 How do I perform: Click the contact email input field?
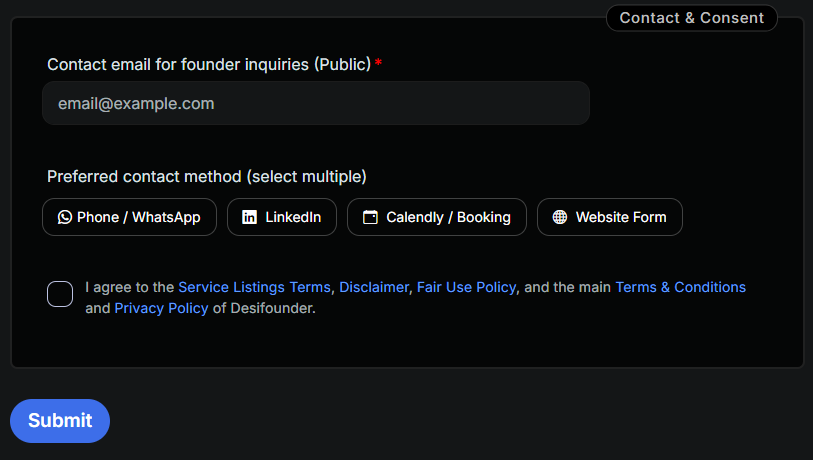316,103
